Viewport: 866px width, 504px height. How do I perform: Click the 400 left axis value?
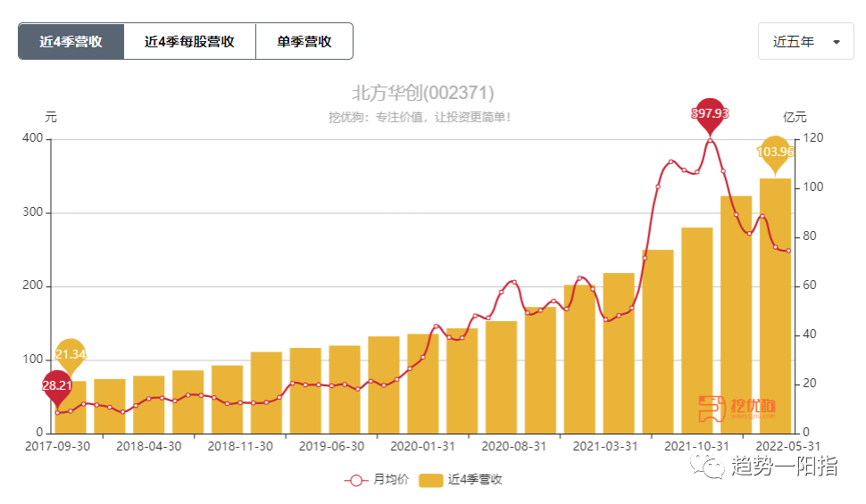32,138
